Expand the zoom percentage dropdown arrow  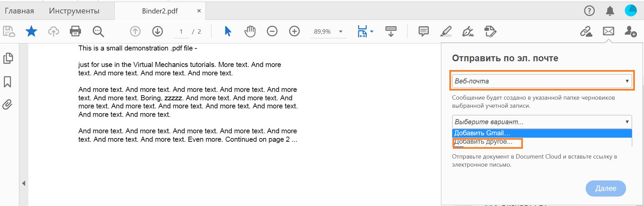point(341,32)
